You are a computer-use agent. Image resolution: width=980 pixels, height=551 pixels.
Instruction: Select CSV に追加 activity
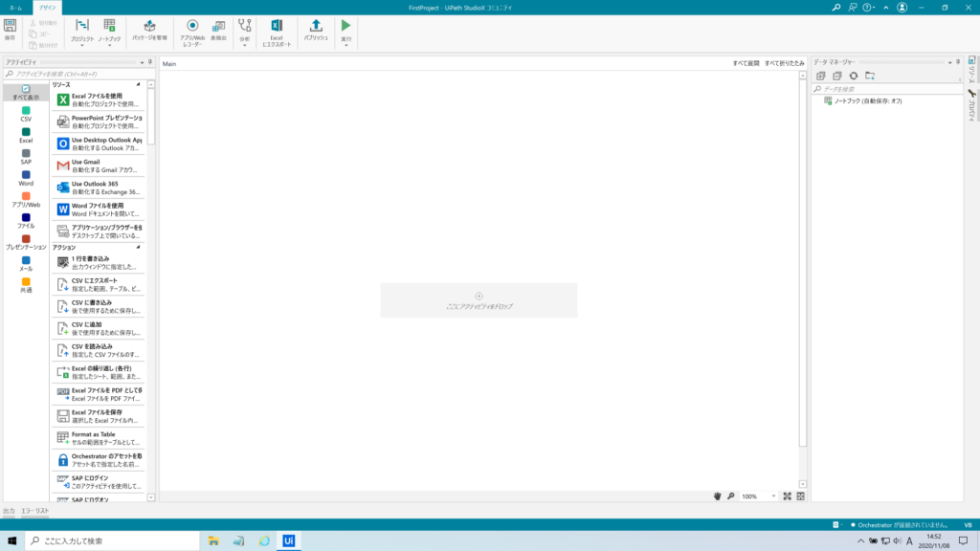pos(99,328)
